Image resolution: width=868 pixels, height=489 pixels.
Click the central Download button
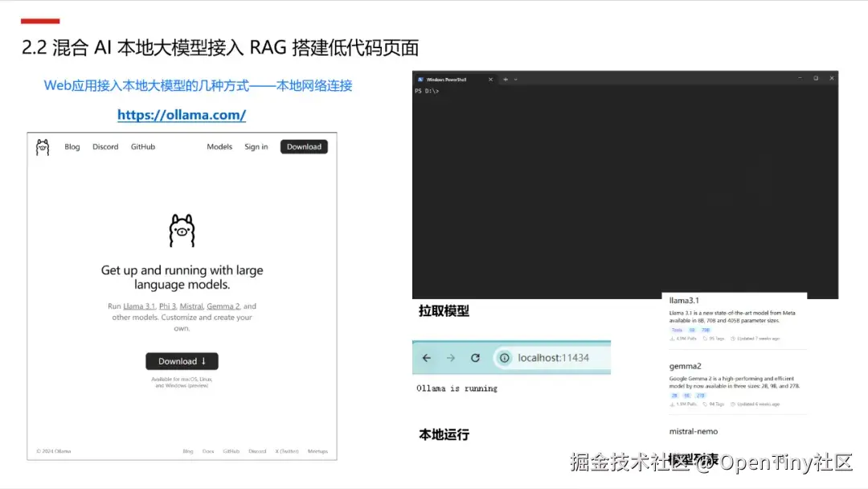(182, 360)
